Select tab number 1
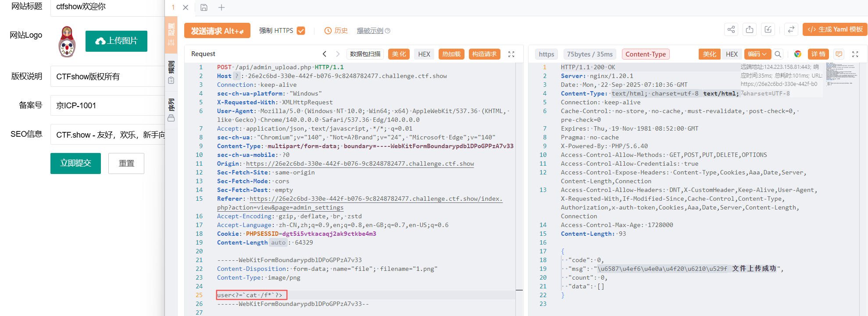868x316 pixels. 173,7
